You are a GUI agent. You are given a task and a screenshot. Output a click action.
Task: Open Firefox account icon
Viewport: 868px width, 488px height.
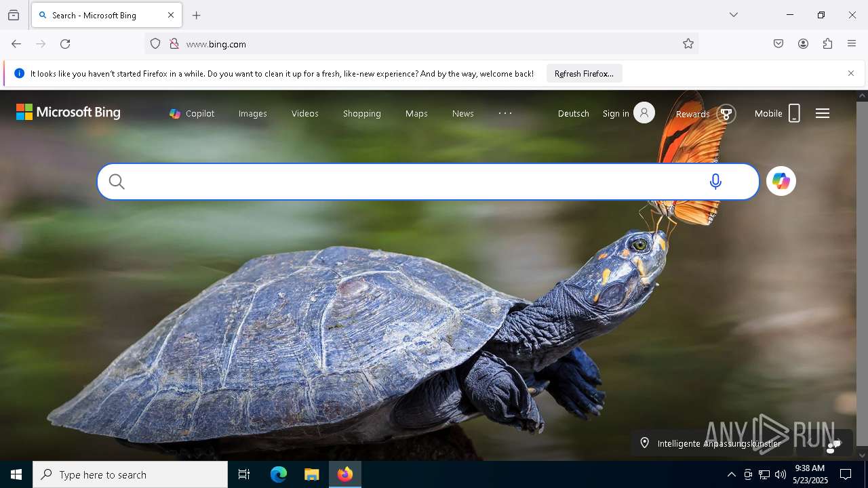pyautogui.click(x=803, y=44)
